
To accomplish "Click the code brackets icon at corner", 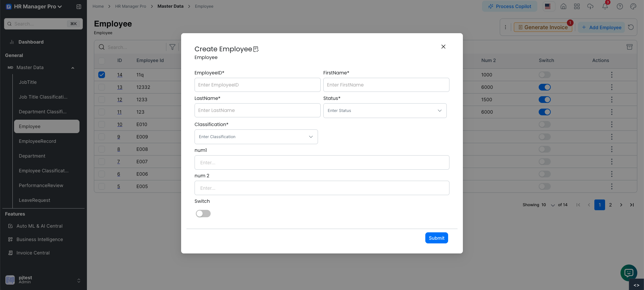I will [x=636, y=285].
